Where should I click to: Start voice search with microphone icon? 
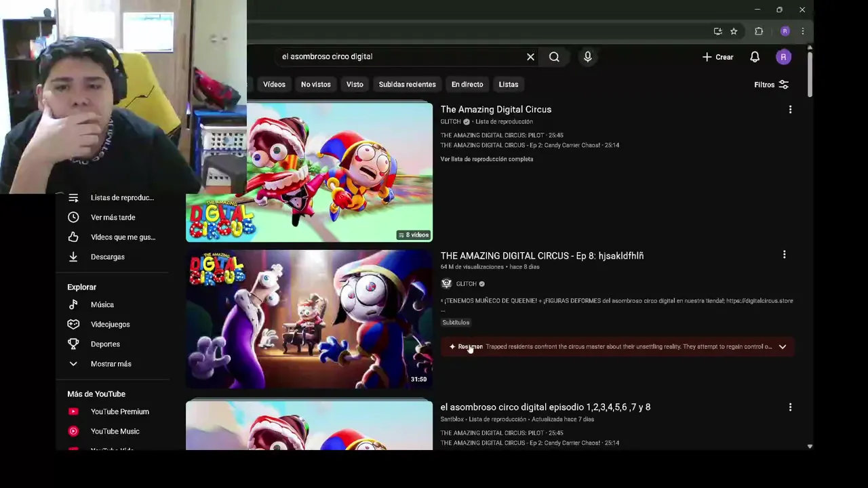(x=588, y=57)
